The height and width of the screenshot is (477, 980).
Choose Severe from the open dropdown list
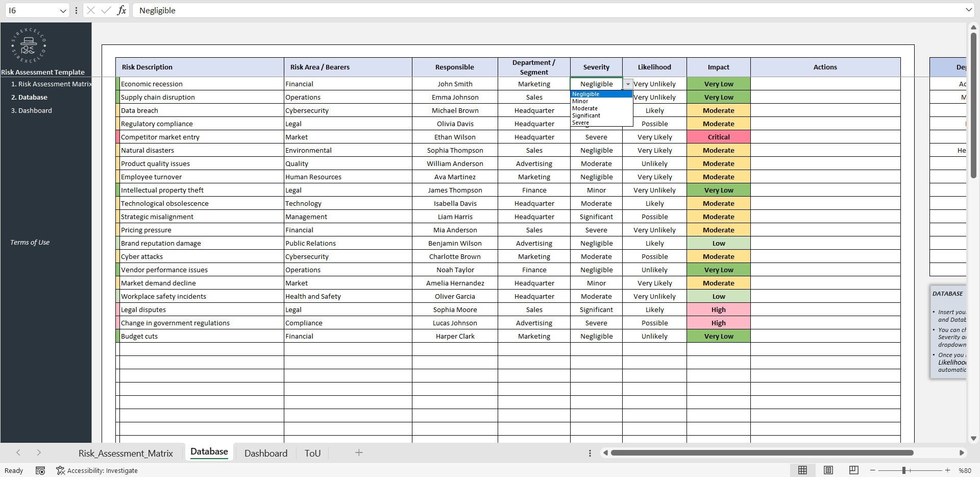[580, 123]
